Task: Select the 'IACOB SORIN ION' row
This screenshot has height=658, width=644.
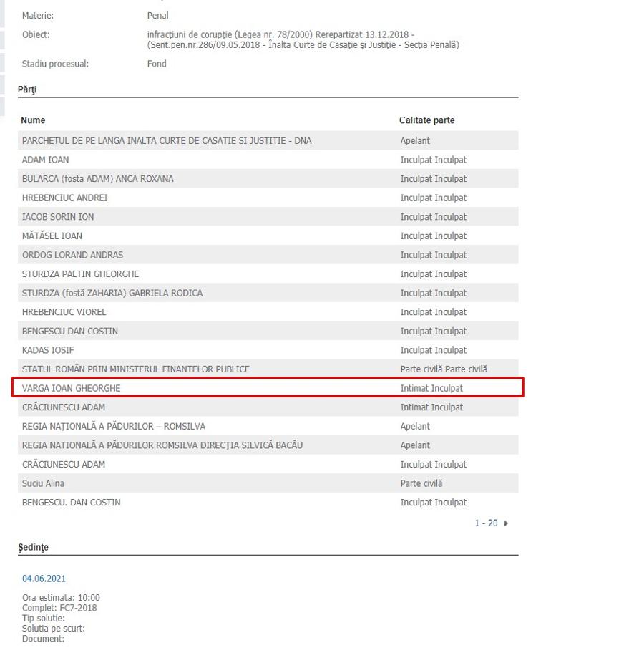Action: [268, 217]
